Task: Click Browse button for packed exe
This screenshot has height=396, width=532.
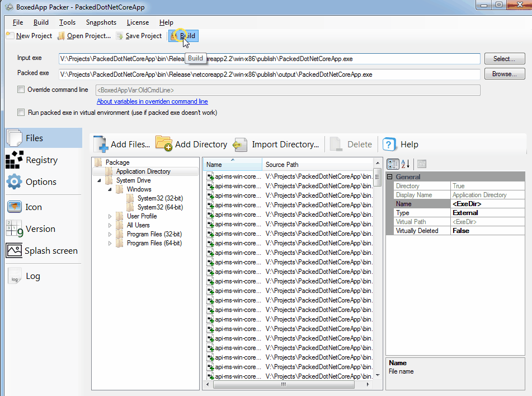Action: click(505, 74)
